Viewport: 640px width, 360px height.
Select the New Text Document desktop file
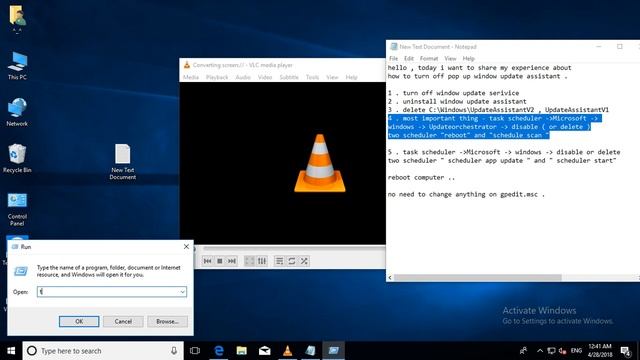tap(122, 162)
